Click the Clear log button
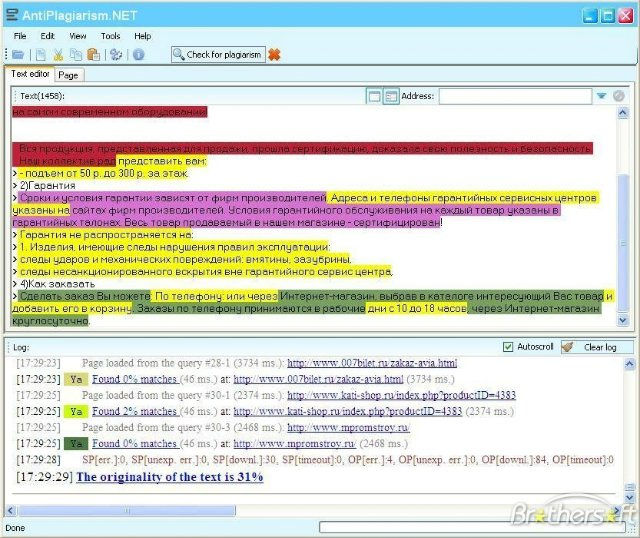This screenshot has width=640, height=538. [598, 347]
